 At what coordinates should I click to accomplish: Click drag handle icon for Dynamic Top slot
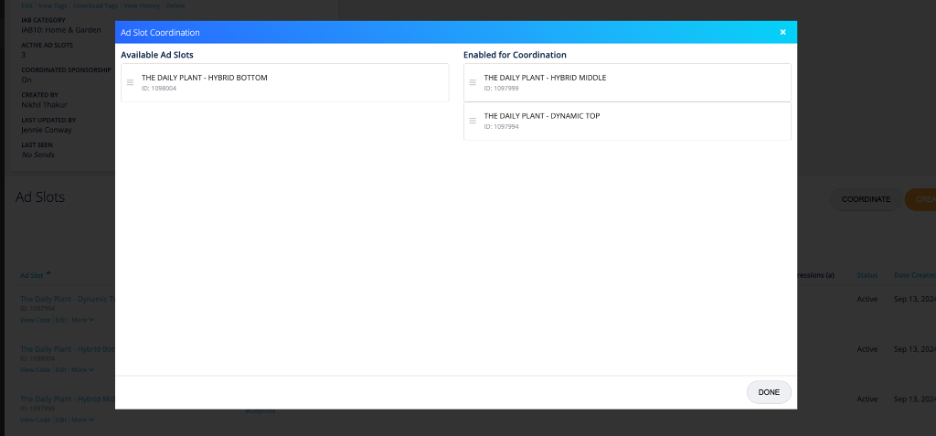[x=472, y=121]
